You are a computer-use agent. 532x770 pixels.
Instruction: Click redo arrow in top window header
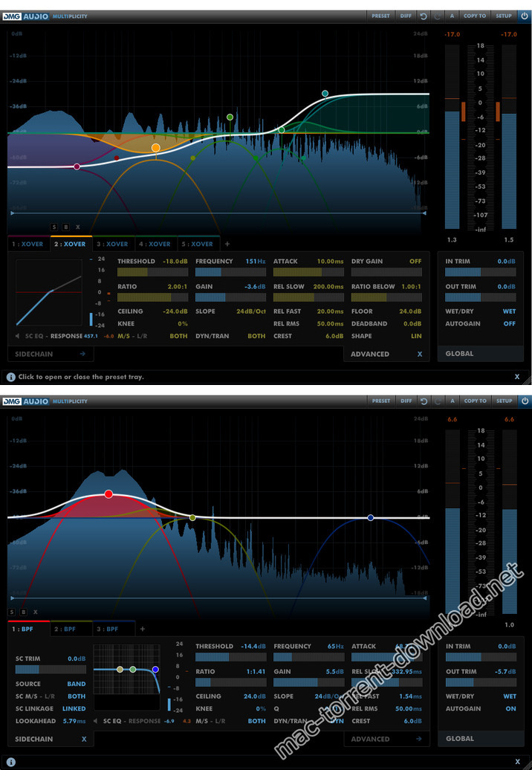[438, 16]
